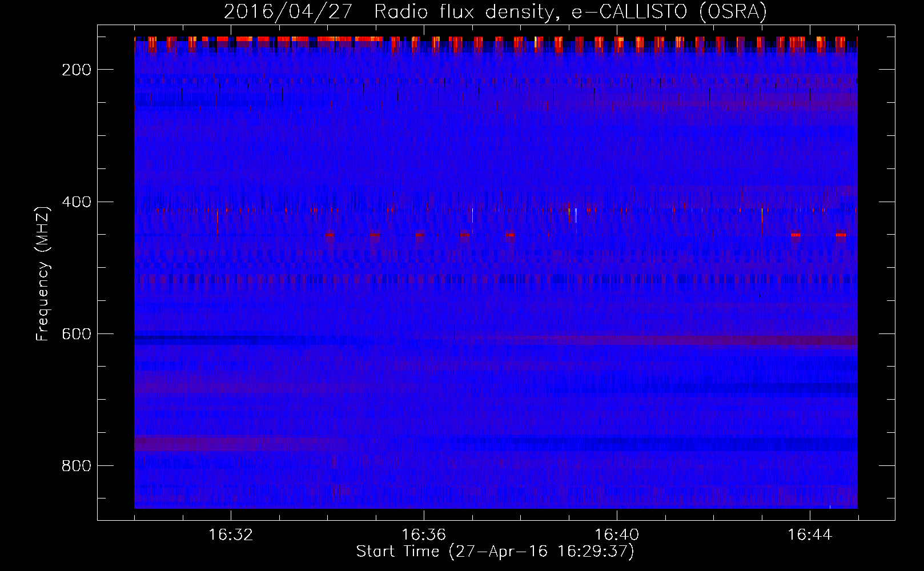924x571 pixels.
Task: Click the 16:36 time tick label
Action: tap(424, 535)
